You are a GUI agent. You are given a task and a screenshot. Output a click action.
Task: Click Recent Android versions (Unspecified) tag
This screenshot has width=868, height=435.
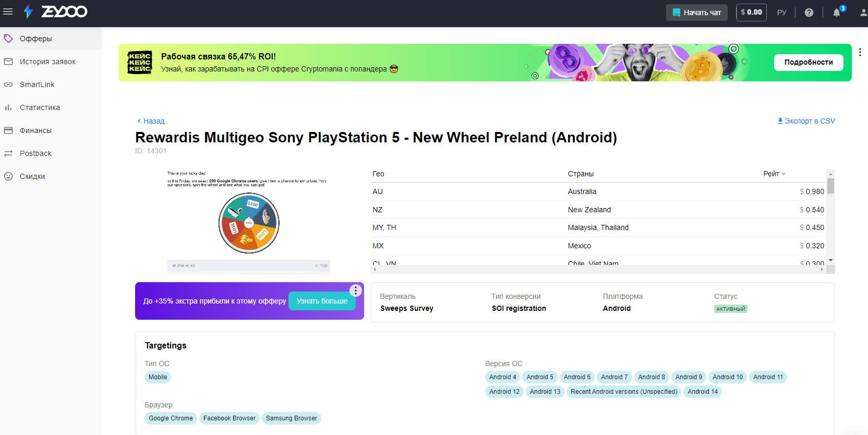624,392
